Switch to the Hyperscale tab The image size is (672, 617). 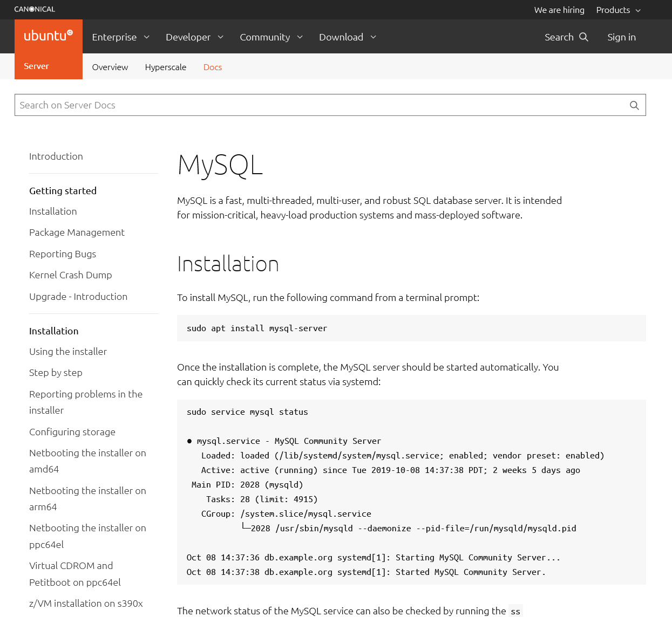coord(166,67)
